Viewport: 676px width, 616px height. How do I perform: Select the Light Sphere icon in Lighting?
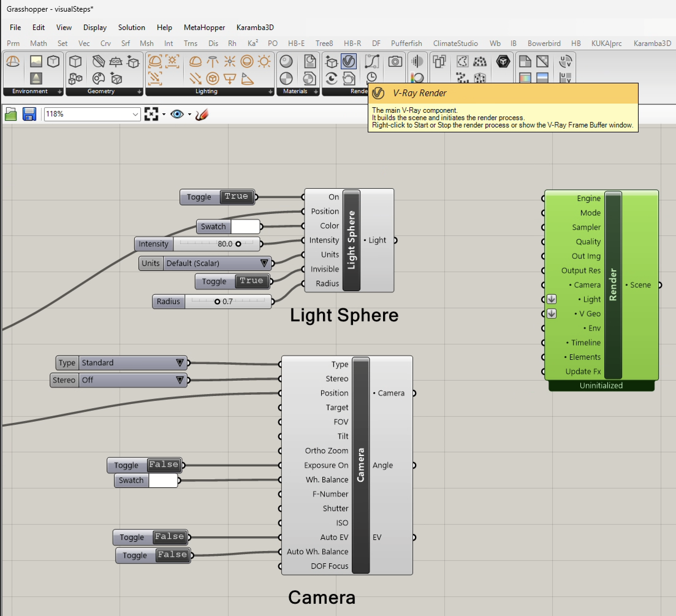point(247,61)
